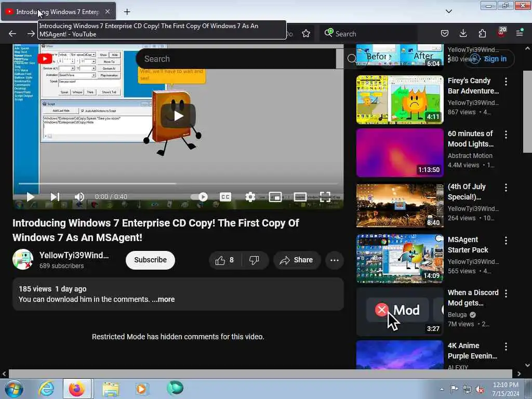Close the Introducing Windows 7 tab
The width and height of the screenshot is (532, 399).
point(108,11)
